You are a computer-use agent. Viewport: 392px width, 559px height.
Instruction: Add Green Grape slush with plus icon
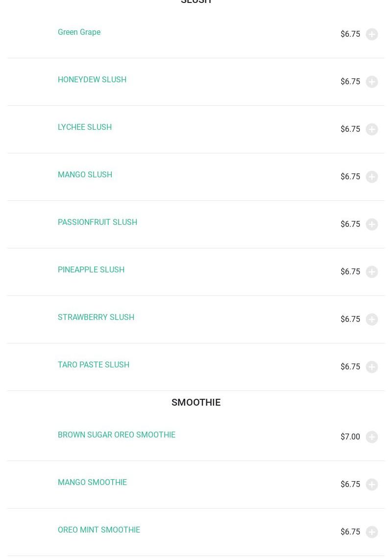372,34
